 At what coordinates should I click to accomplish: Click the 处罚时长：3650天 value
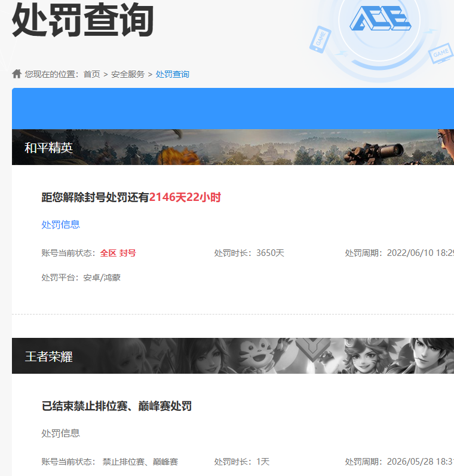[x=249, y=253]
